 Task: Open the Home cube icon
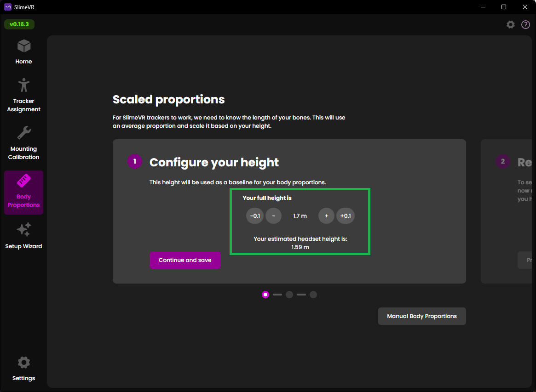(x=23, y=46)
